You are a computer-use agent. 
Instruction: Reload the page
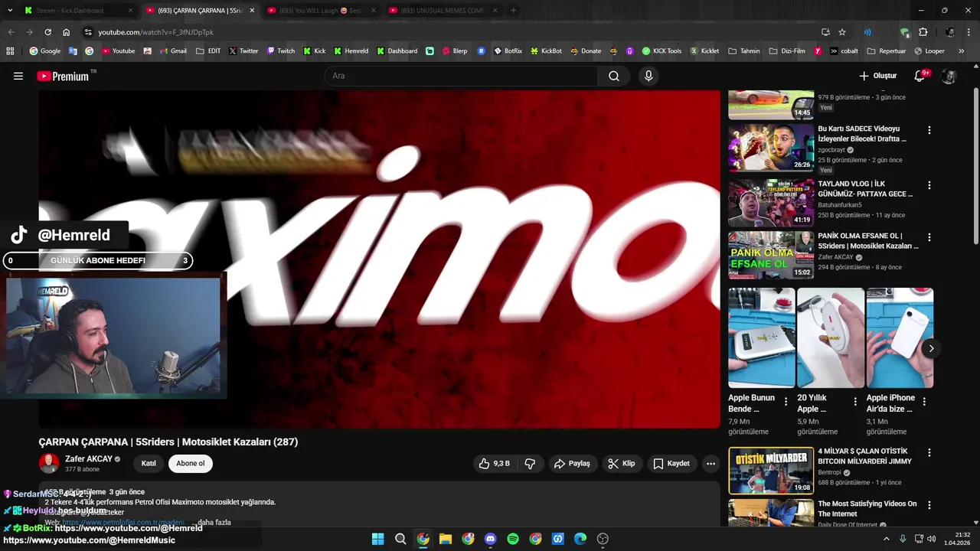[x=47, y=32]
